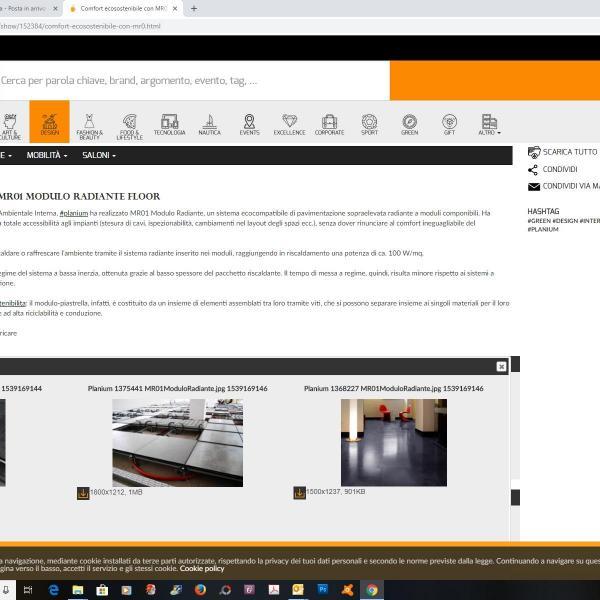This screenshot has width=600, height=600.
Task: Click the #PLANIUM hashtag under Hashtag
Action: pos(543,229)
